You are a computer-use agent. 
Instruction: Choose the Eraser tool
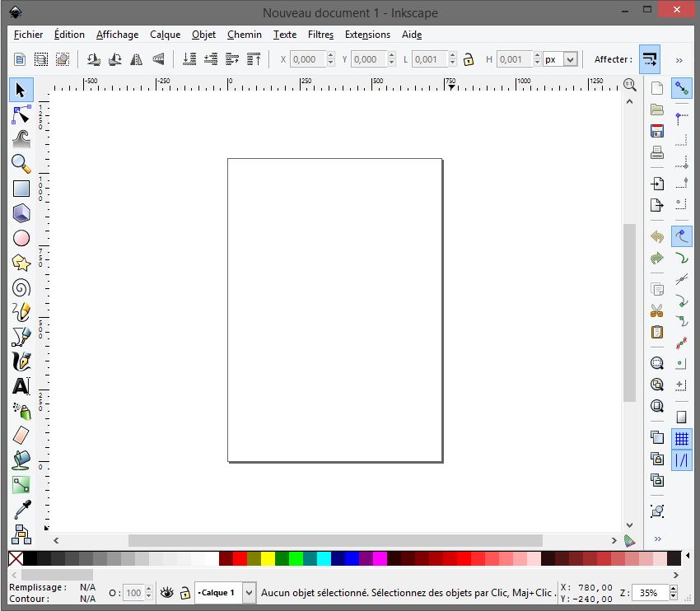tap(21, 435)
